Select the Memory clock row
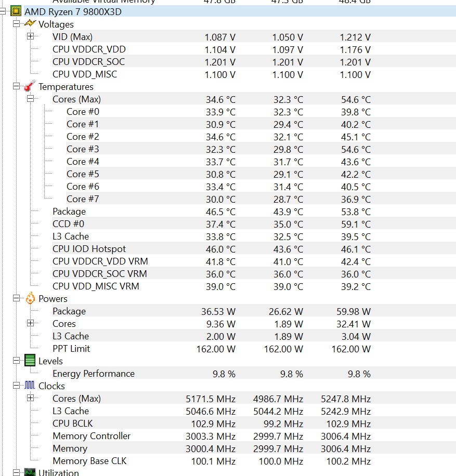 pyautogui.click(x=254, y=448)
